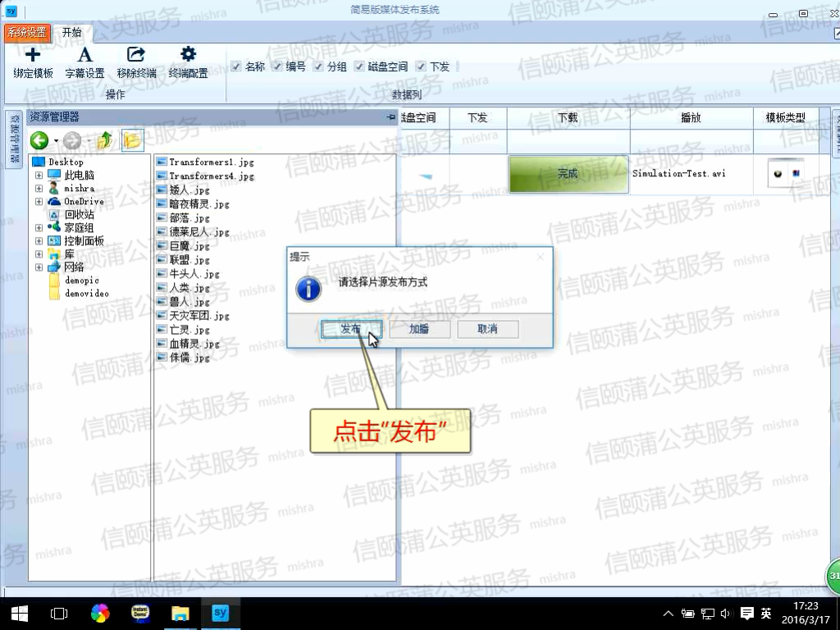
Task: Expand the OneDrive tree node
Action: [x=39, y=202]
